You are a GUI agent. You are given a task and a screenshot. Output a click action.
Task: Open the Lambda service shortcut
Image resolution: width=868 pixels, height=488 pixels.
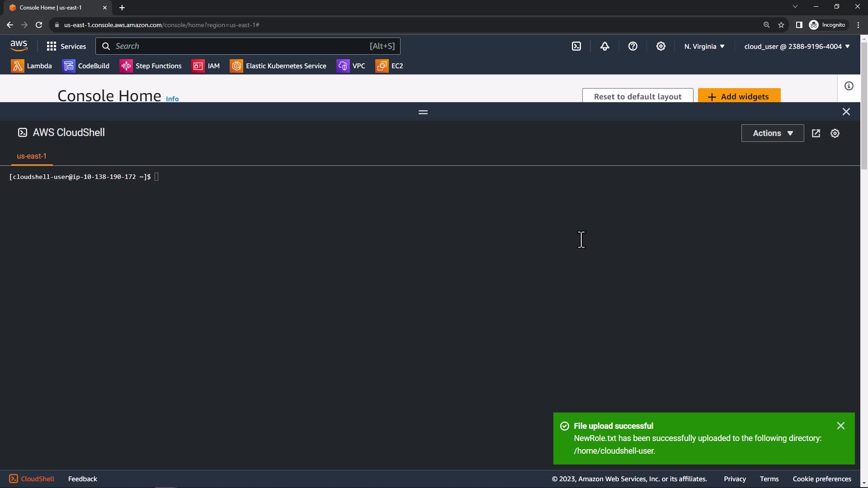(32, 66)
